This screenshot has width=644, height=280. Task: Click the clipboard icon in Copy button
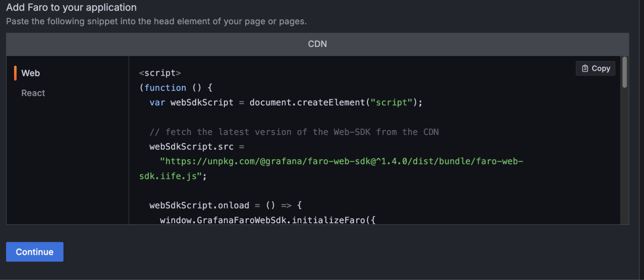tap(585, 69)
